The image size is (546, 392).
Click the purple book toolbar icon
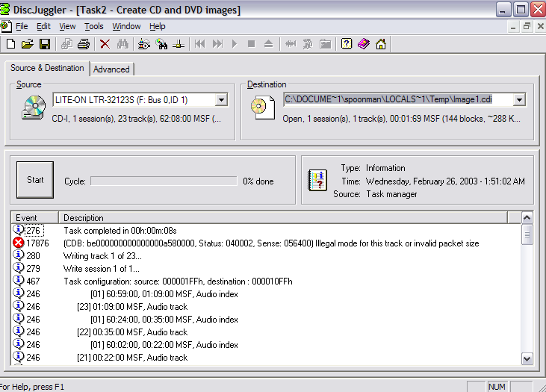tap(364, 44)
